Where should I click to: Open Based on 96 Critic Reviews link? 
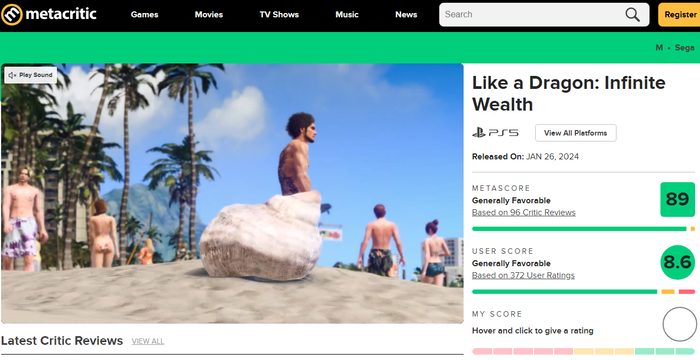(524, 213)
